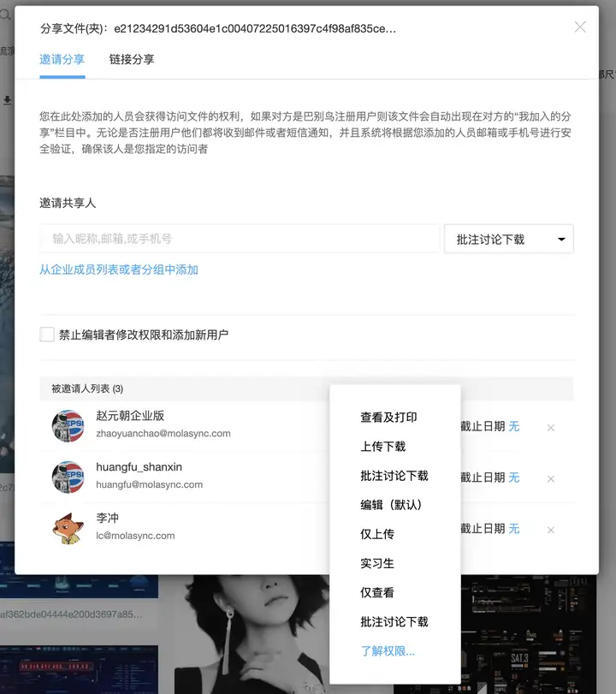Screen dimensions: 616x694
Task: Close the share file dialog
Action: coord(580,27)
